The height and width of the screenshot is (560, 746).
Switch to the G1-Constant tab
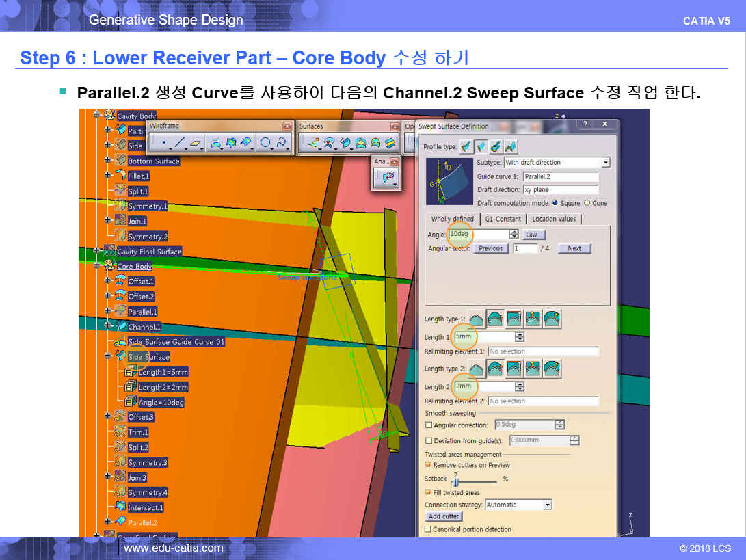pyautogui.click(x=503, y=219)
